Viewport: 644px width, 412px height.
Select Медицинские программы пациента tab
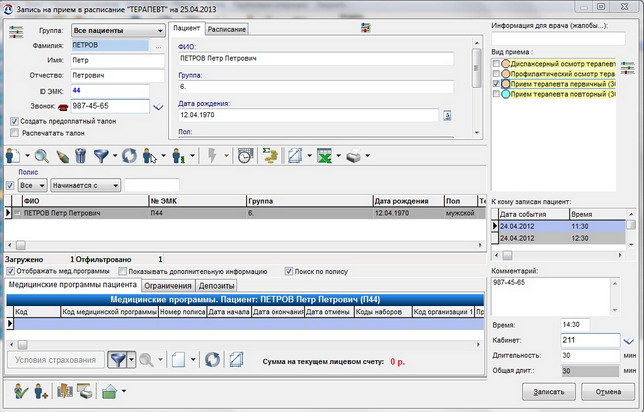(73, 285)
